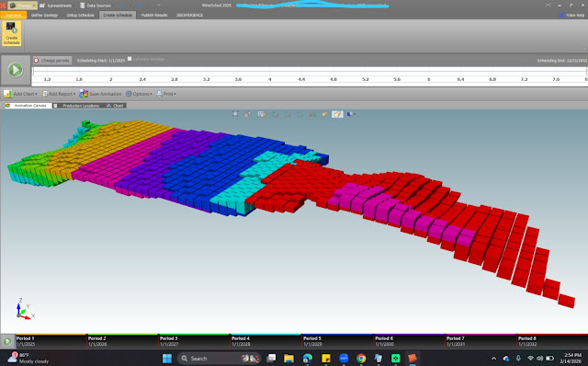
Task: Select Period 2 marker dated 1/1/2026
Action: (97, 341)
